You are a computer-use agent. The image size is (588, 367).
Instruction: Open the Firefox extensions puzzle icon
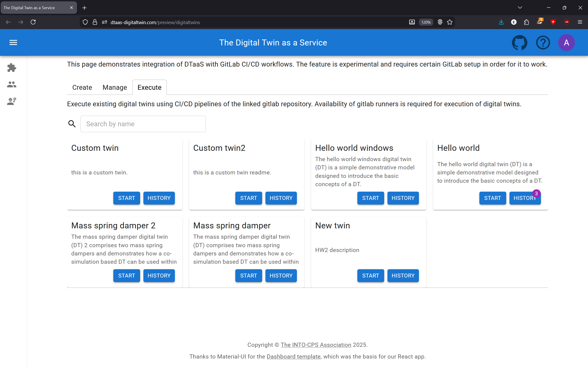526,22
